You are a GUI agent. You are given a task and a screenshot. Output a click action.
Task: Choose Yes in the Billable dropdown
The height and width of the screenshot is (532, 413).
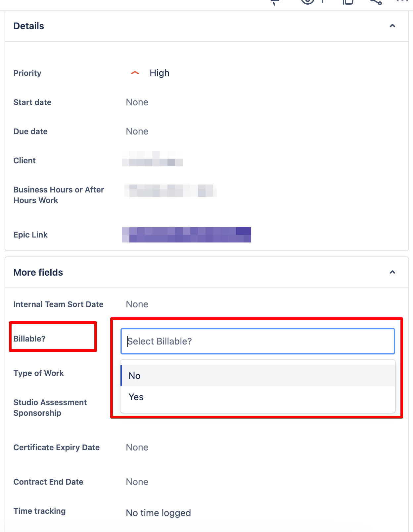[x=258, y=397]
